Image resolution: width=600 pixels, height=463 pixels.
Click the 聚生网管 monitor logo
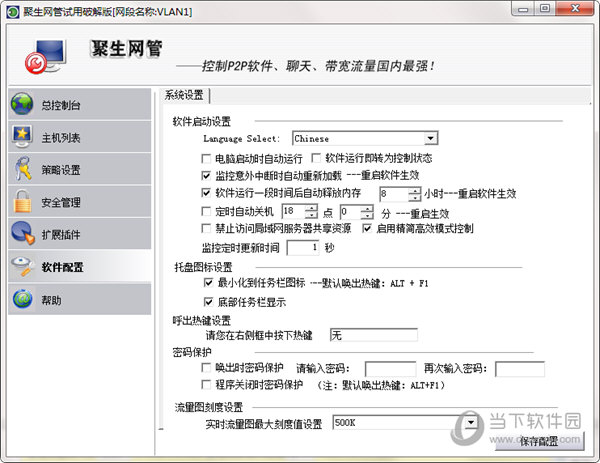tap(46, 57)
